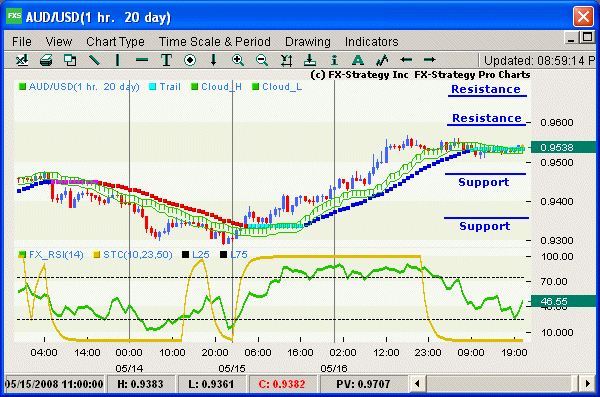The image size is (600, 397).
Task: Click the right arrow navigation icon
Action: 429,60
